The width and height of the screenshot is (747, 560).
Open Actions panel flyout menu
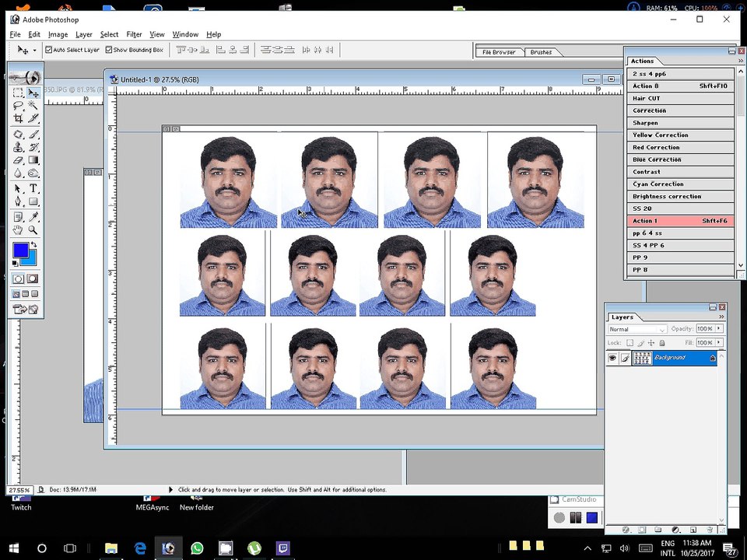pos(740,61)
